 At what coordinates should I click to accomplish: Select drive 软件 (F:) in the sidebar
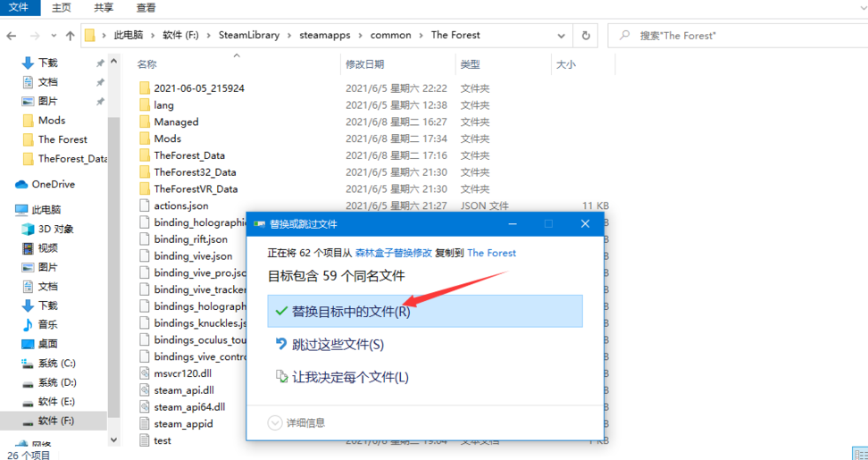(x=54, y=421)
